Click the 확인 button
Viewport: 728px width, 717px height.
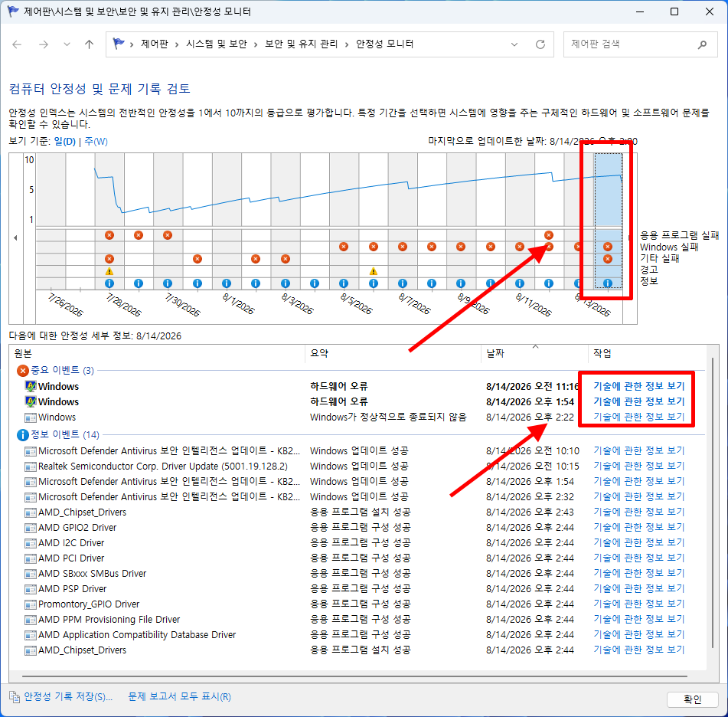(x=692, y=699)
